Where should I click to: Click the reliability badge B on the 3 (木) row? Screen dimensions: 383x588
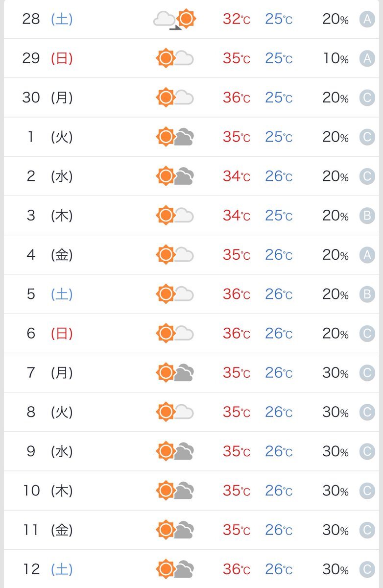(367, 215)
